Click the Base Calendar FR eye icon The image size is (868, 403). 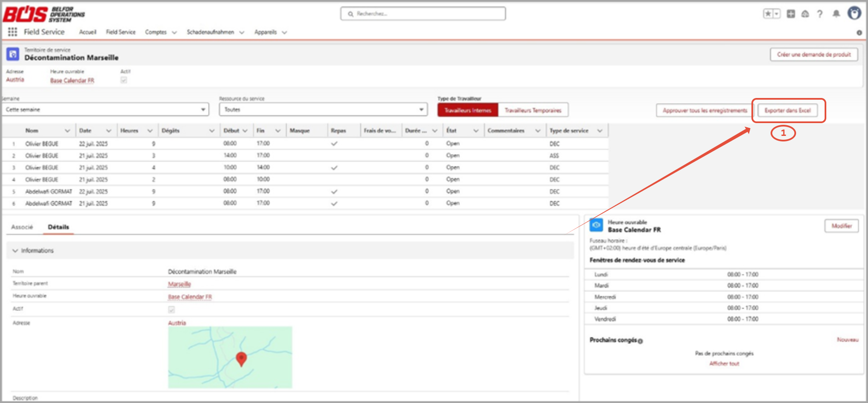(597, 225)
